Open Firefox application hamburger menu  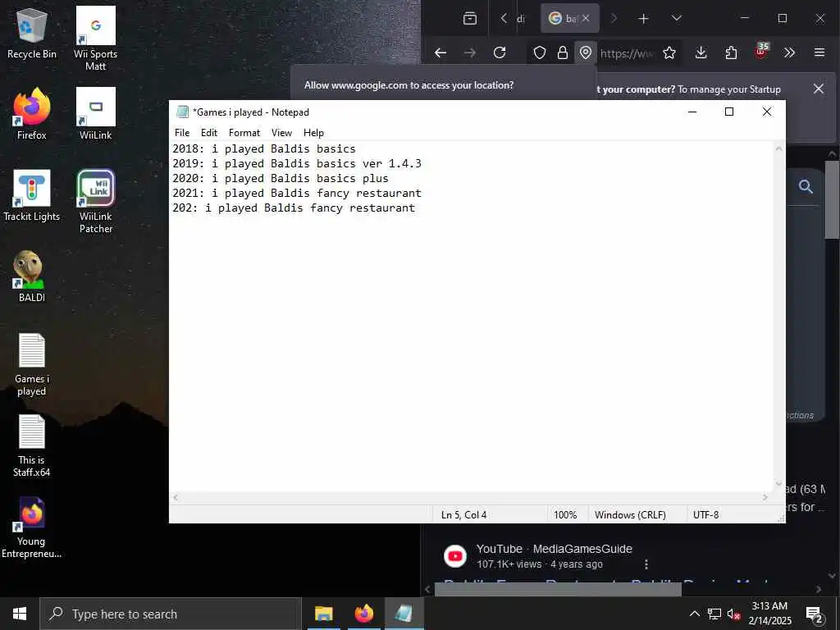tap(819, 52)
